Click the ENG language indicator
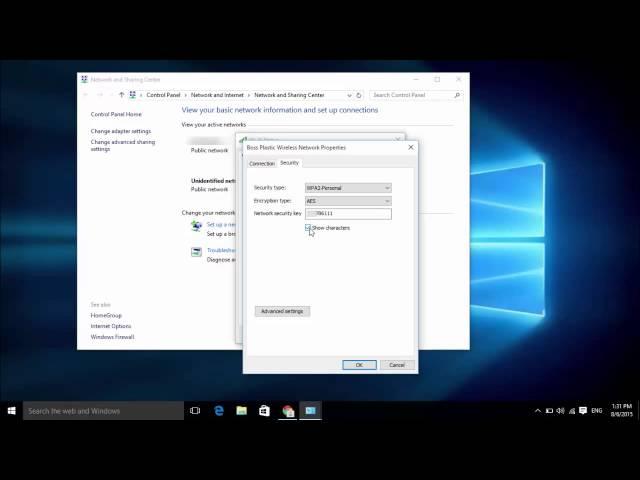640x480 pixels. pyautogui.click(x=597, y=411)
